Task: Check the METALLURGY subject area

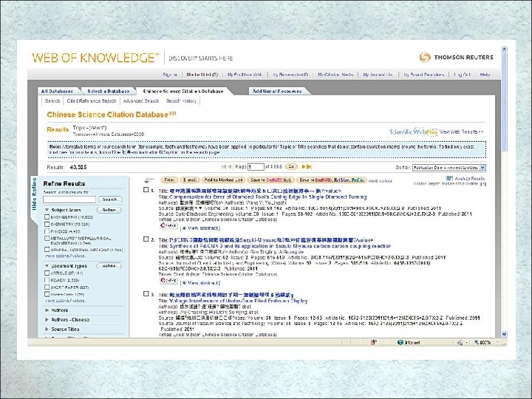Action: (47, 239)
